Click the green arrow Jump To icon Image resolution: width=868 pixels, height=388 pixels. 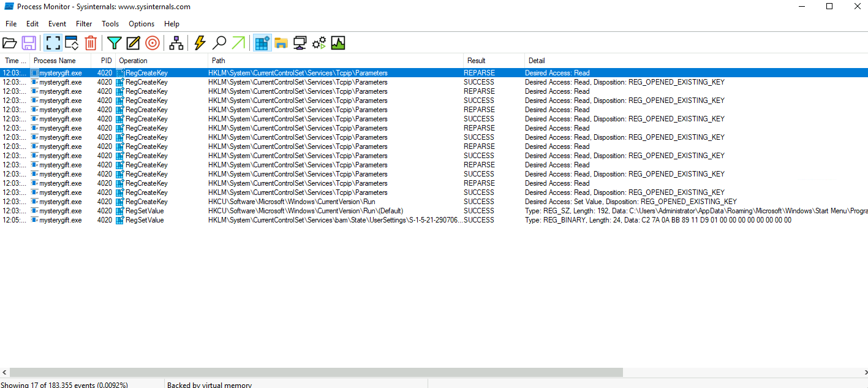point(238,43)
